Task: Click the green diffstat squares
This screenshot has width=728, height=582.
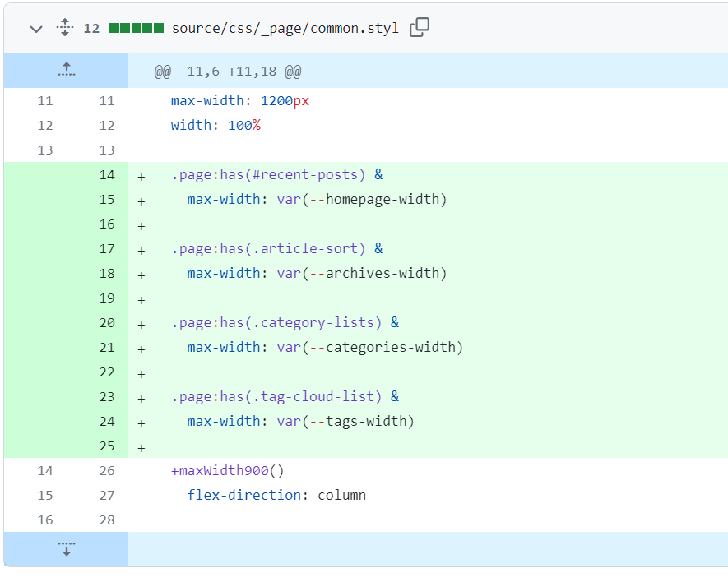Action: [136, 28]
